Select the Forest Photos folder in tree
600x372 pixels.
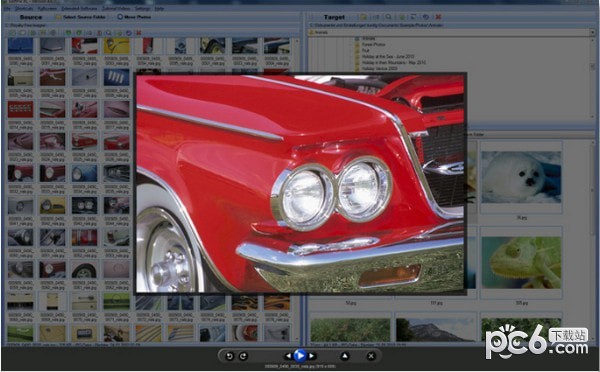(x=373, y=44)
